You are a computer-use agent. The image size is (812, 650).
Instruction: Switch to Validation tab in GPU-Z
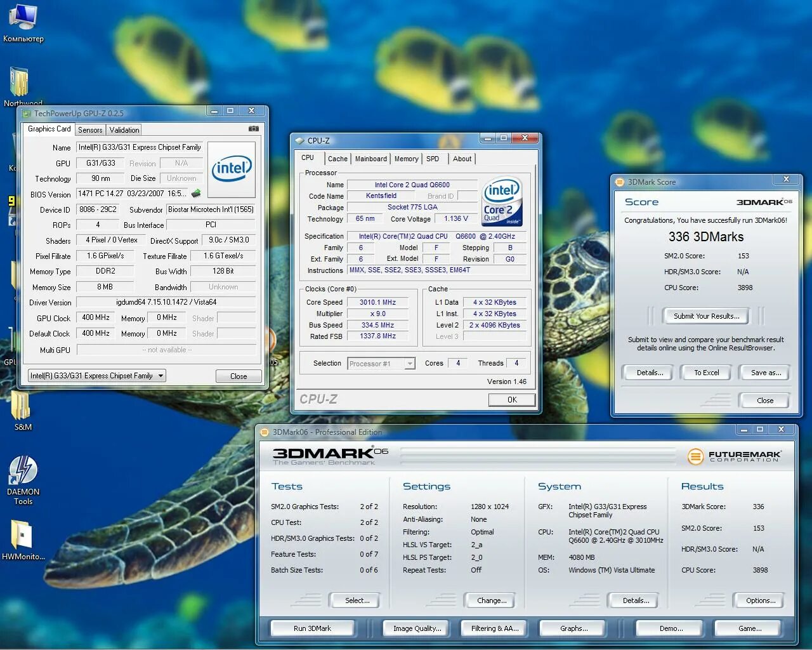click(x=124, y=129)
